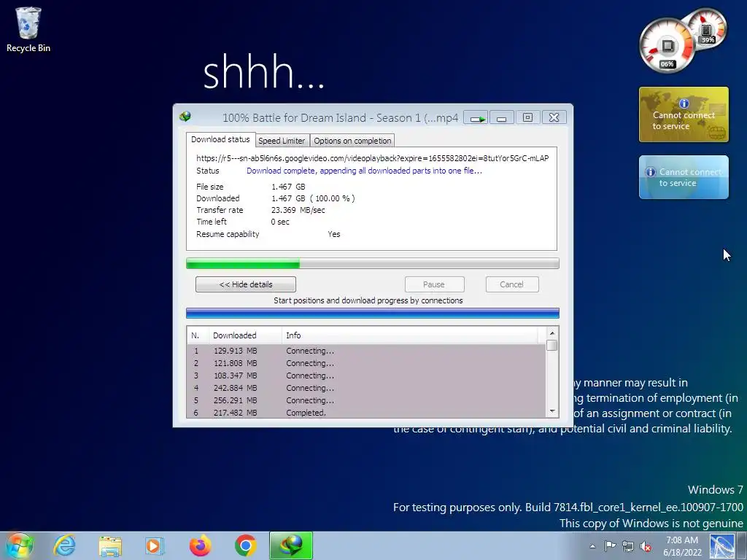The height and width of the screenshot is (560, 747).
Task: Open the Options on completion tab
Action: [352, 141]
